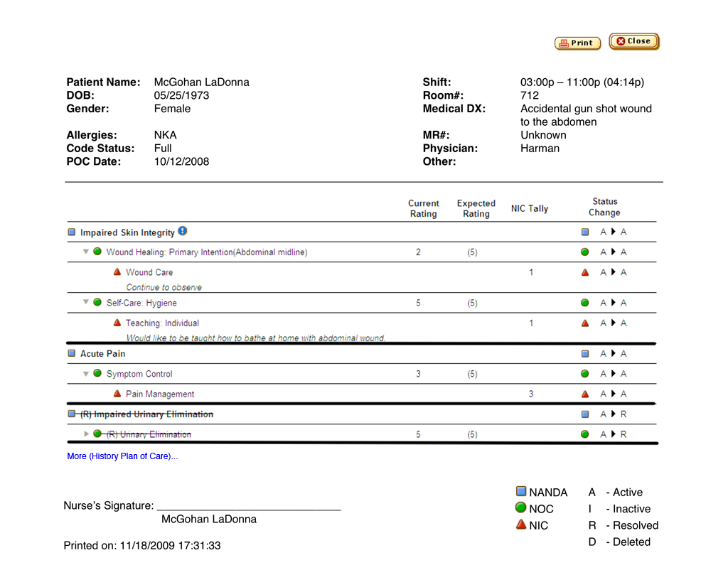728x570 pixels.
Task: Click NIC Tally value 3 for Pain Management
Action: point(531,394)
